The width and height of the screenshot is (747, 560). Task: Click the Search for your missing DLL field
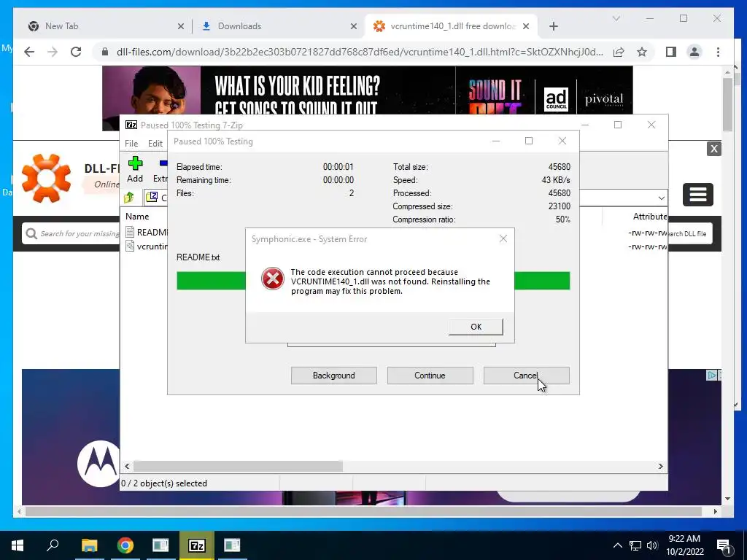coord(71,233)
